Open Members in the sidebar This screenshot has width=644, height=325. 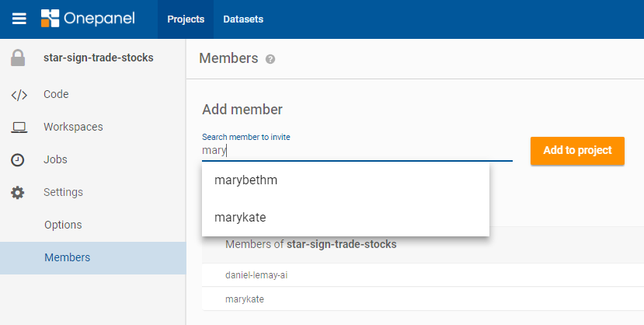67,257
